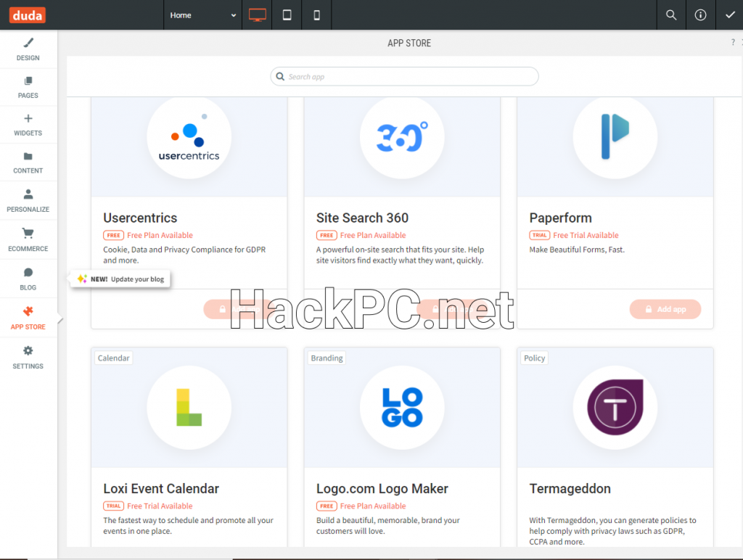Select the App Store sidebar item
The image size is (743, 560).
pos(28,318)
